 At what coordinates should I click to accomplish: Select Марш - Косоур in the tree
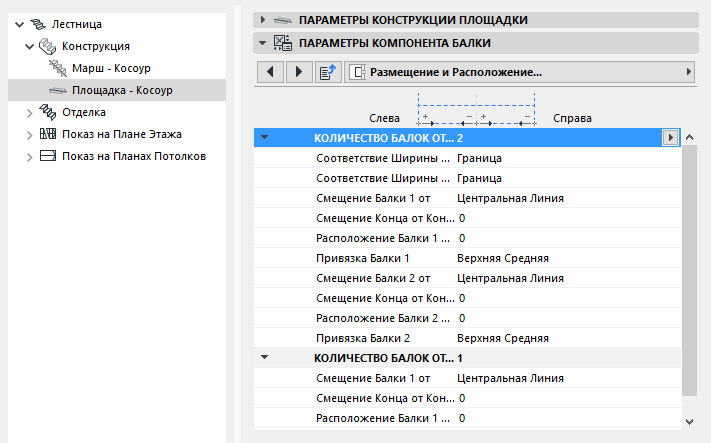pyautogui.click(x=111, y=68)
